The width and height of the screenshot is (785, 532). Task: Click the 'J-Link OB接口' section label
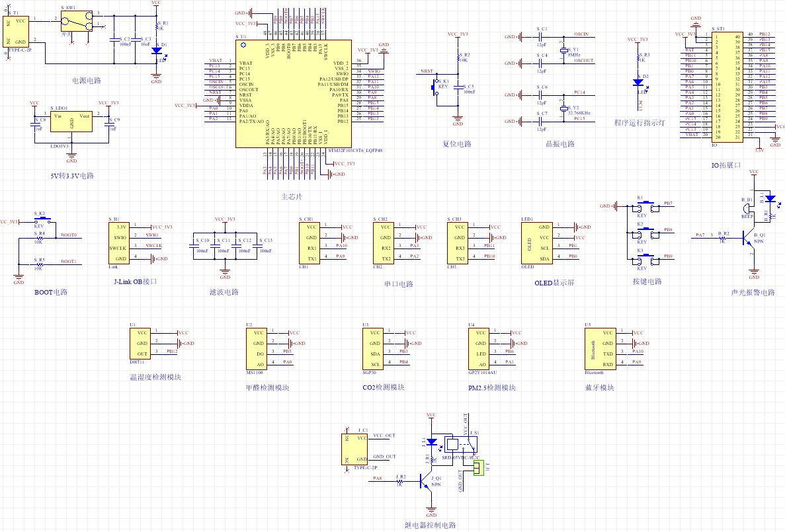[x=135, y=282]
